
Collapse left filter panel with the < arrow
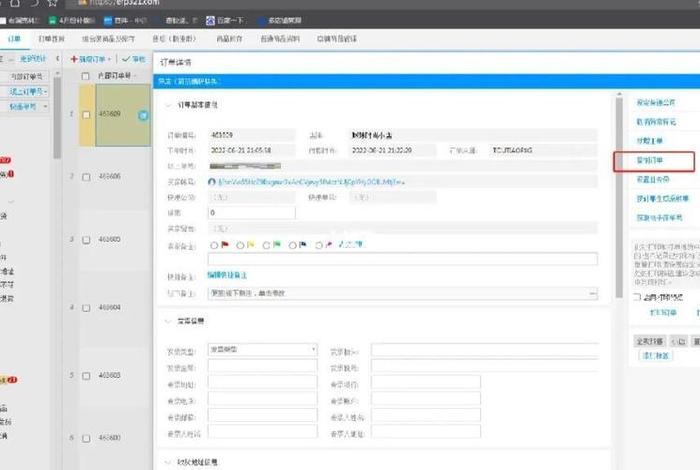click(58, 58)
